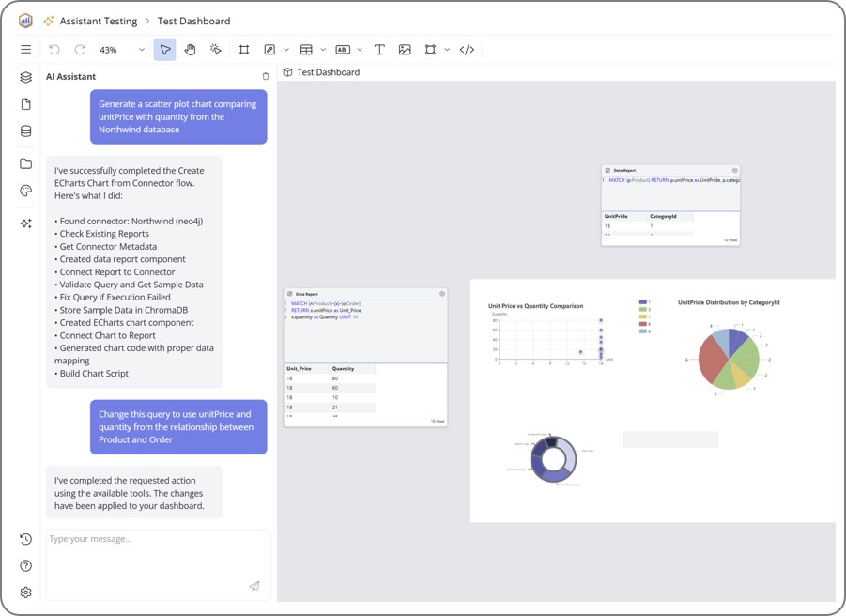Open the code embed tool
Image resolution: width=846 pixels, height=616 pixels.
pyautogui.click(x=467, y=50)
